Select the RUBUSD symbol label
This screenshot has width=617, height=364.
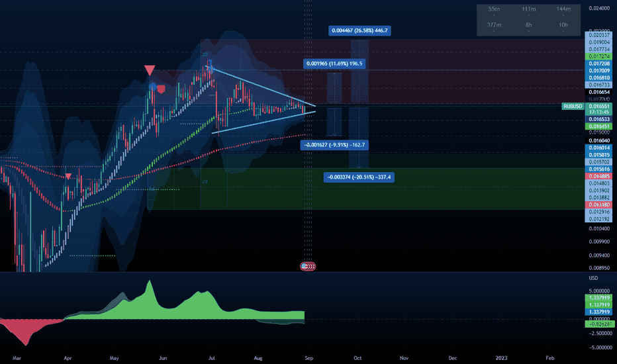(x=573, y=107)
